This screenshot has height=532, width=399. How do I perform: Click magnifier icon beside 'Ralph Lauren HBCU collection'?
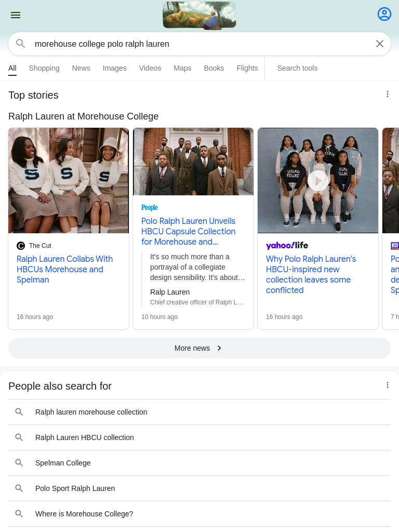(19, 437)
